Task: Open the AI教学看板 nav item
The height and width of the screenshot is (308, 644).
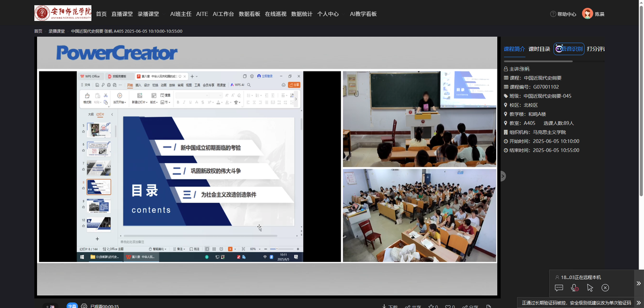Action: click(363, 14)
